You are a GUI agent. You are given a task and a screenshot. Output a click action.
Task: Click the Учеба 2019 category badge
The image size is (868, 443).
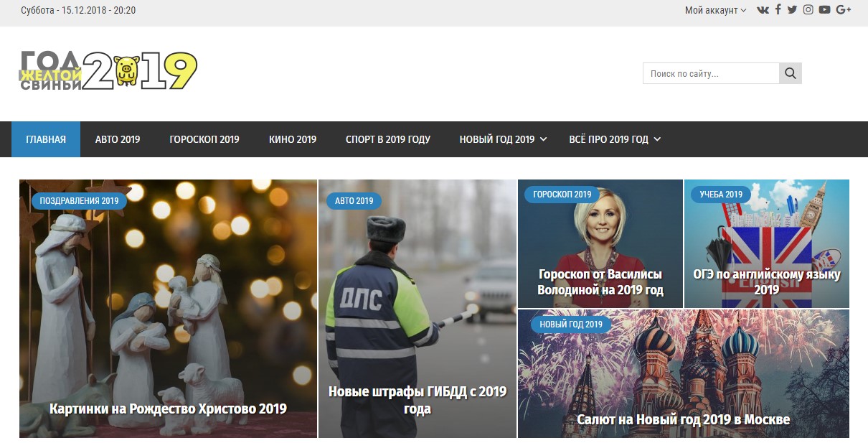(x=721, y=195)
